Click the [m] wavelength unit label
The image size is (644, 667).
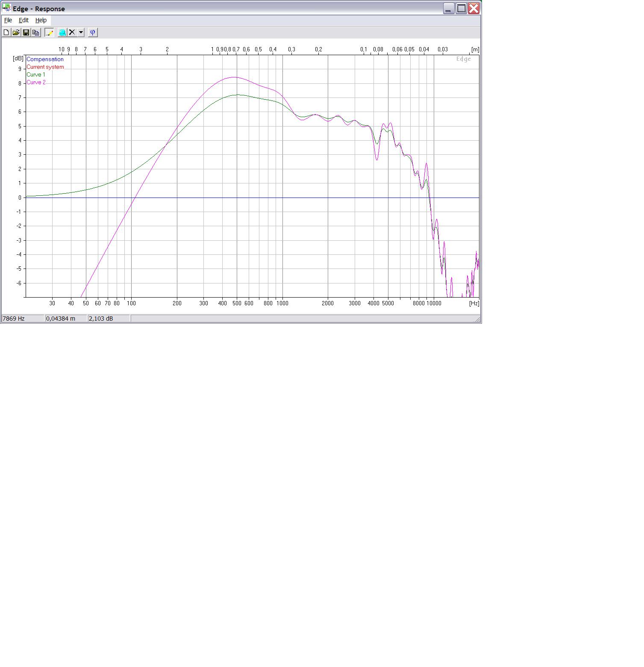[475, 50]
